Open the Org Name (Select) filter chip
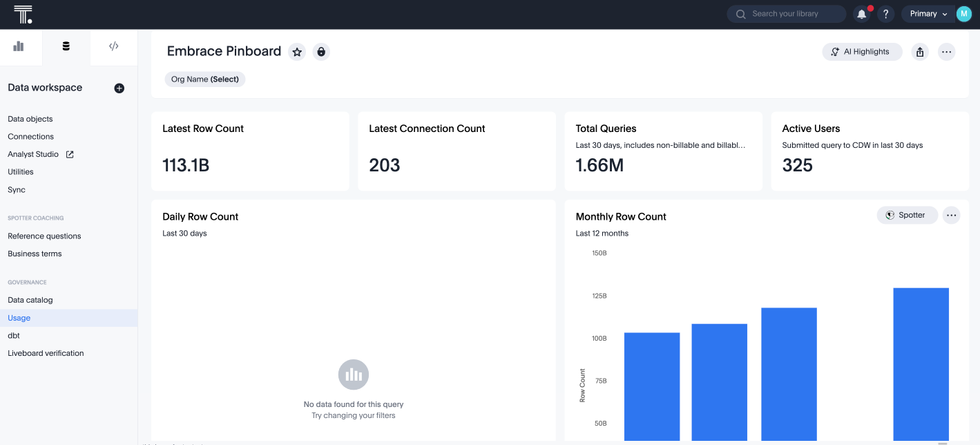The height and width of the screenshot is (445, 980). coord(205,79)
